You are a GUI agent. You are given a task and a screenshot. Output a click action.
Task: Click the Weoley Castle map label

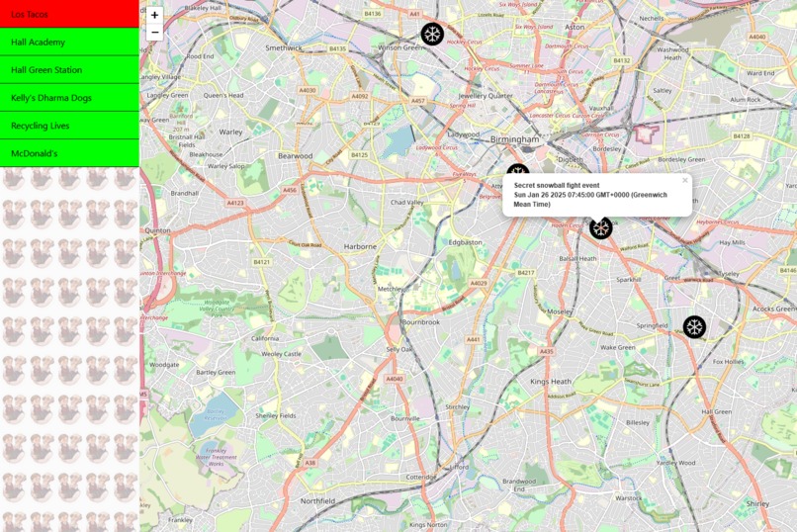click(x=282, y=354)
